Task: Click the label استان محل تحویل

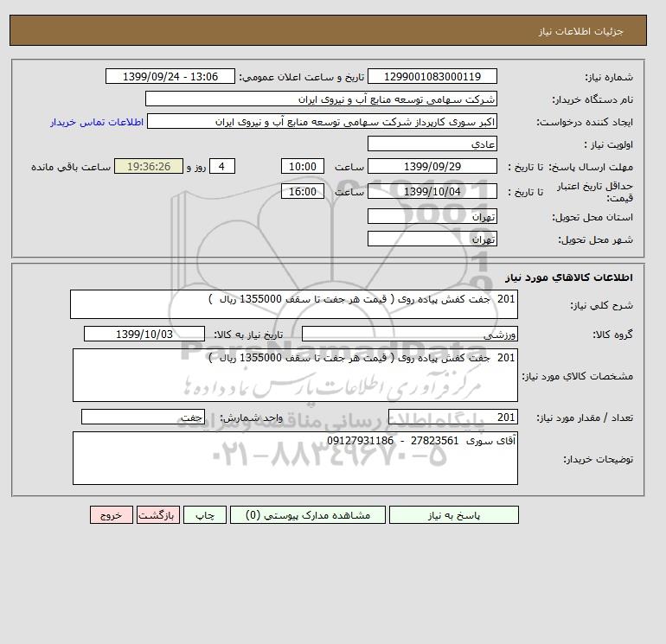Action: pyautogui.click(x=592, y=217)
